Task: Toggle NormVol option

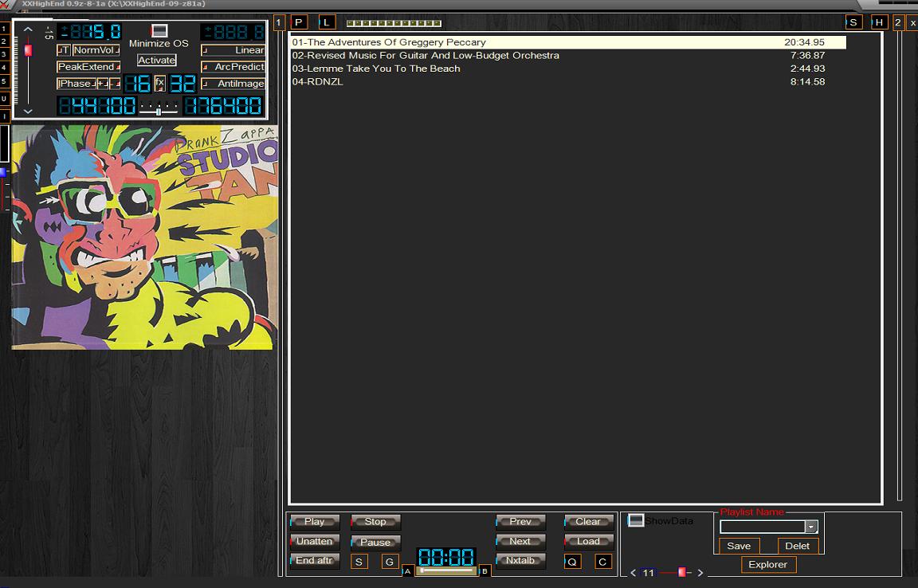Action: point(96,50)
